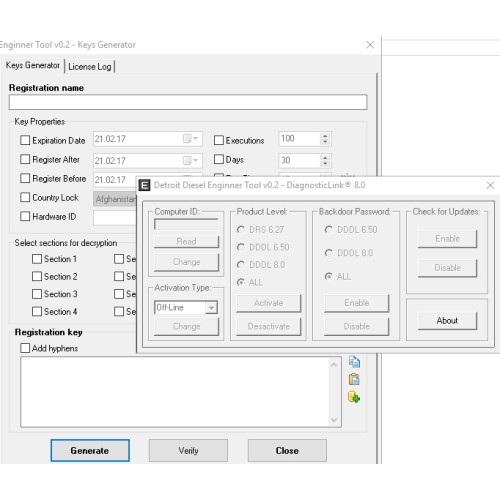This screenshot has width=500, height=500.
Task: Open calendar picker for Expiration Date field
Action: tap(190, 139)
